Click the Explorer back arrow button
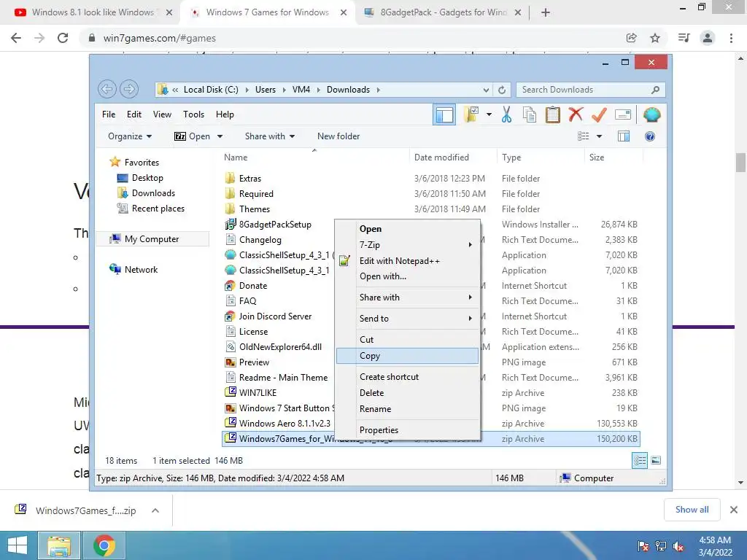Image resolution: width=747 pixels, height=560 pixels. pyautogui.click(x=107, y=89)
